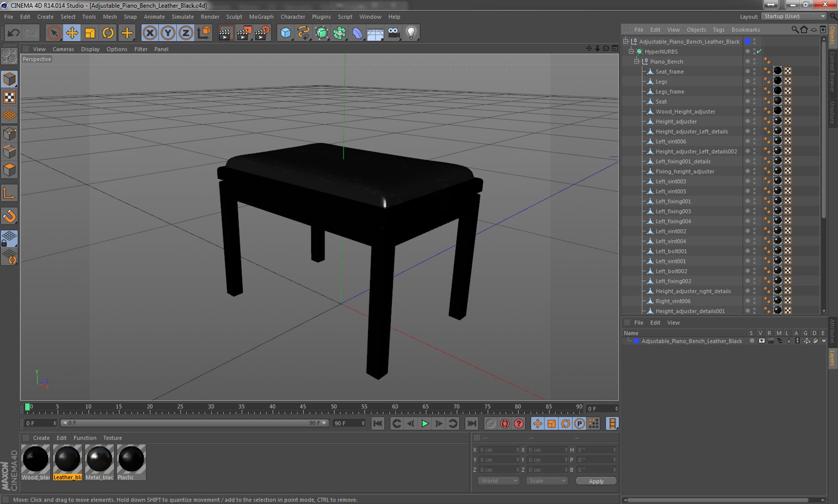Adjust the end frame 90 F stepper
The image size is (838, 504).
coord(363,423)
